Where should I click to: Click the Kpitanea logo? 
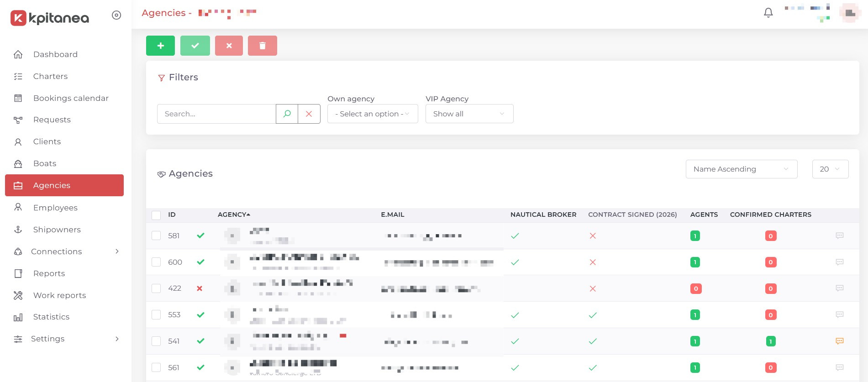[50, 18]
